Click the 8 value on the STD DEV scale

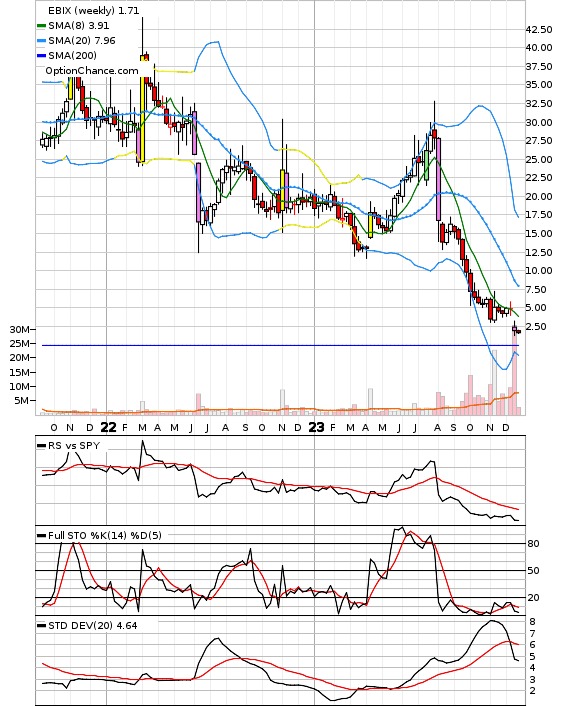coord(532,622)
